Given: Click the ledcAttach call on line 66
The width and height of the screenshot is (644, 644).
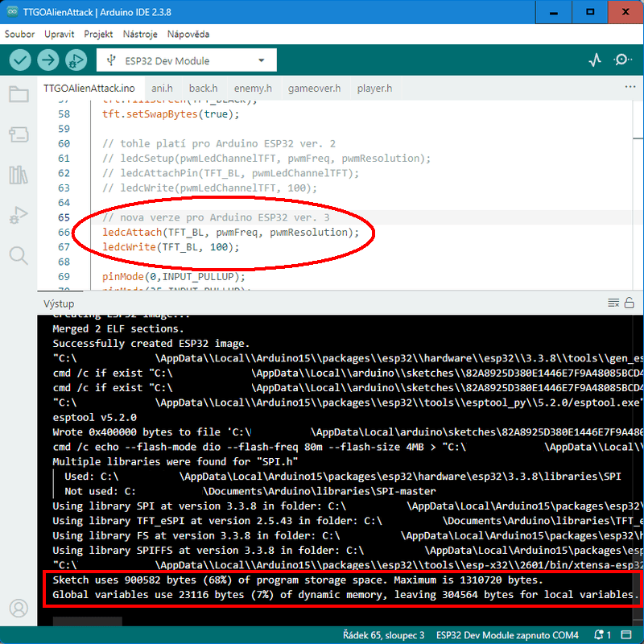Looking at the screenshot, I should click(x=230, y=233).
